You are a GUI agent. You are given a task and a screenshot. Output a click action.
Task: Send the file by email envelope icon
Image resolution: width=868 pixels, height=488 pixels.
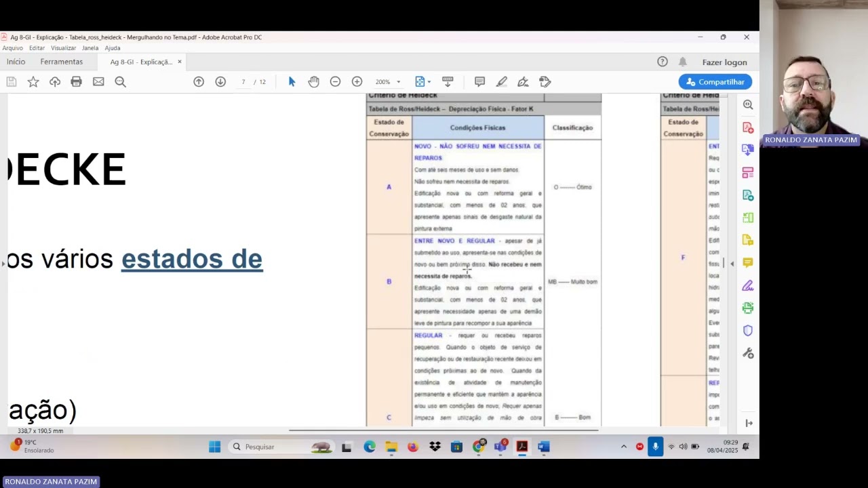pos(98,82)
